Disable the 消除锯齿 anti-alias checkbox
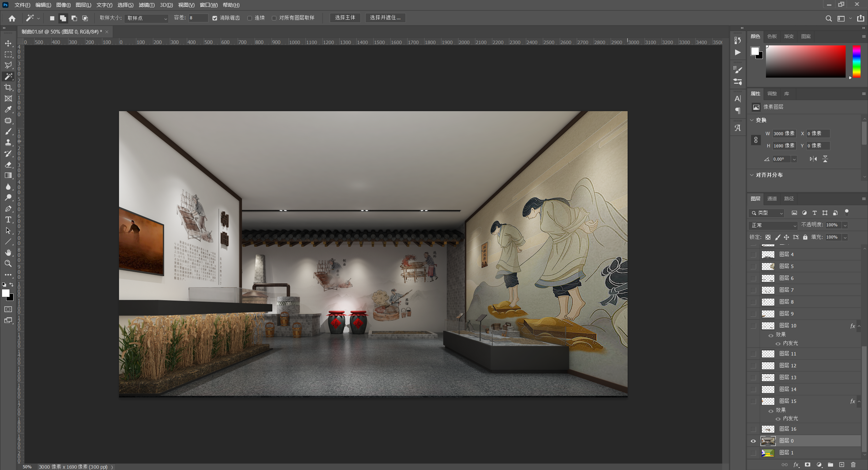 [x=215, y=18]
